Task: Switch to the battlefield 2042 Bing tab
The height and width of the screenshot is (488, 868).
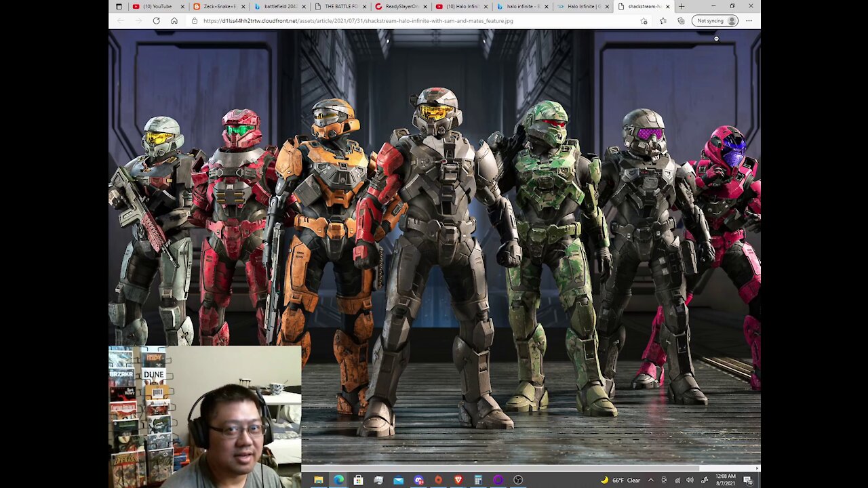Action: (279, 6)
